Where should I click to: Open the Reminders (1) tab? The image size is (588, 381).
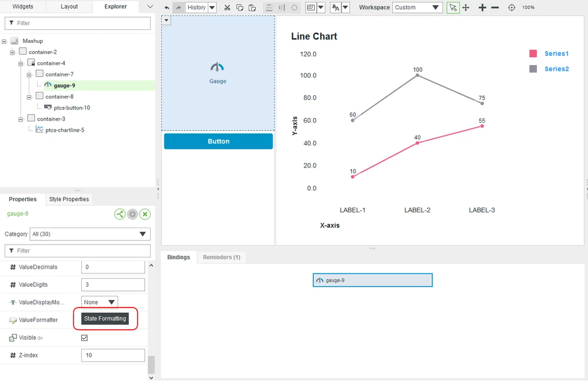click(x=222, y=258)
